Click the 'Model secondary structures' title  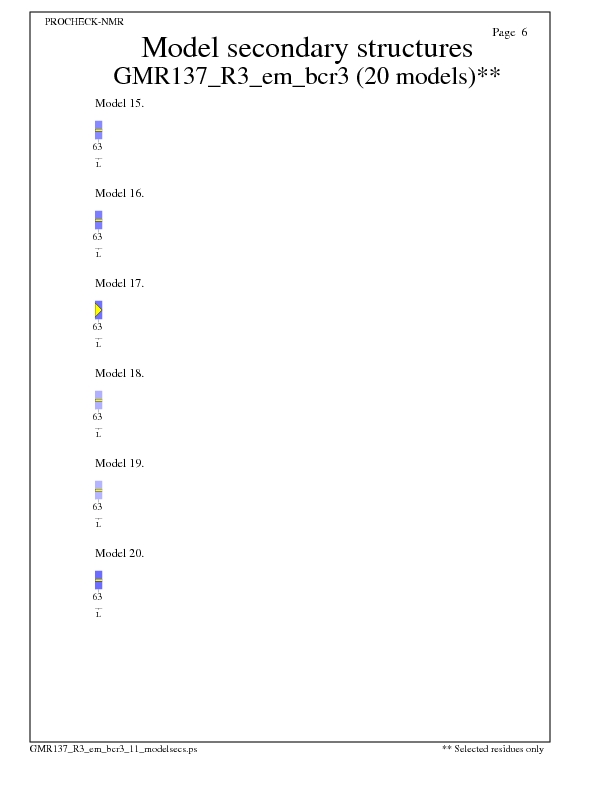click(x=306, y=48)
